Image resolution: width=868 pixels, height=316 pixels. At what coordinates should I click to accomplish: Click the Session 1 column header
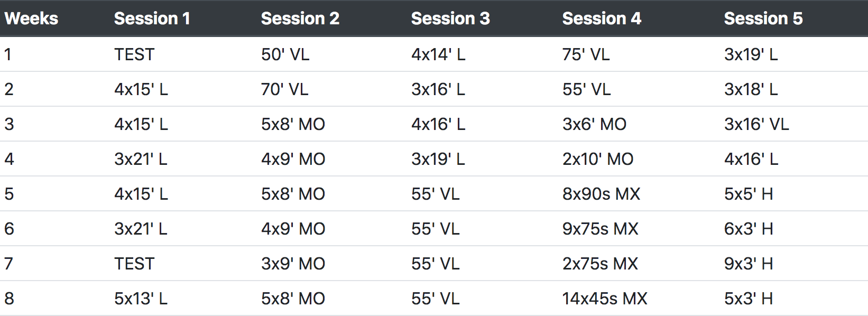click(152, 18)
